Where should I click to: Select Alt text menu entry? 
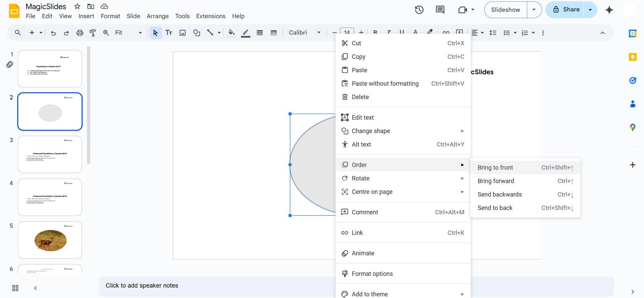coord(403,144)
